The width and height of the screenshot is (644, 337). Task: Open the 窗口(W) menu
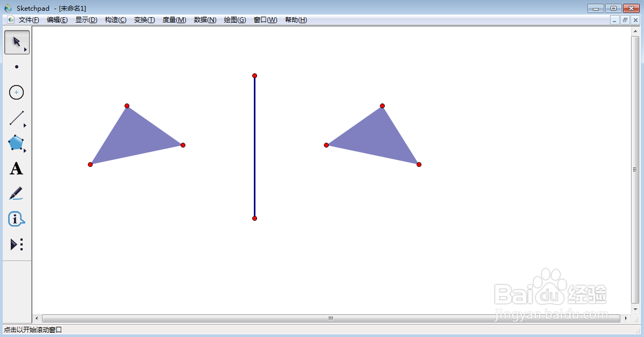(x=265, y=20)
